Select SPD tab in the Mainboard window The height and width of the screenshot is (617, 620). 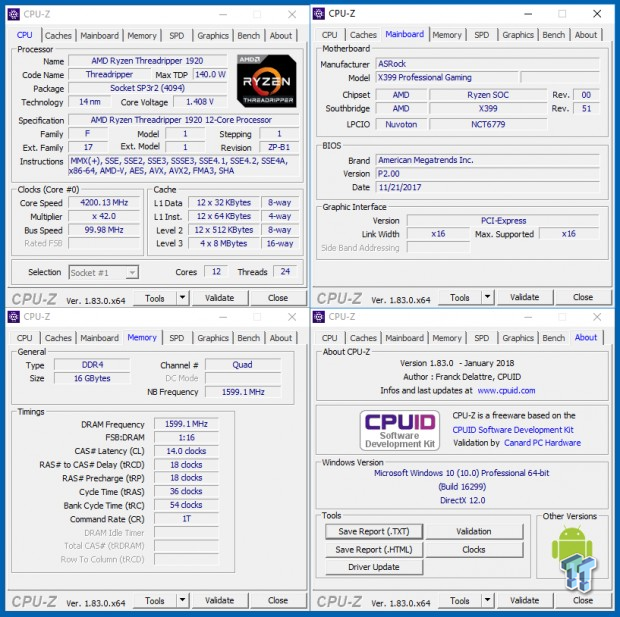pos(482,35)
